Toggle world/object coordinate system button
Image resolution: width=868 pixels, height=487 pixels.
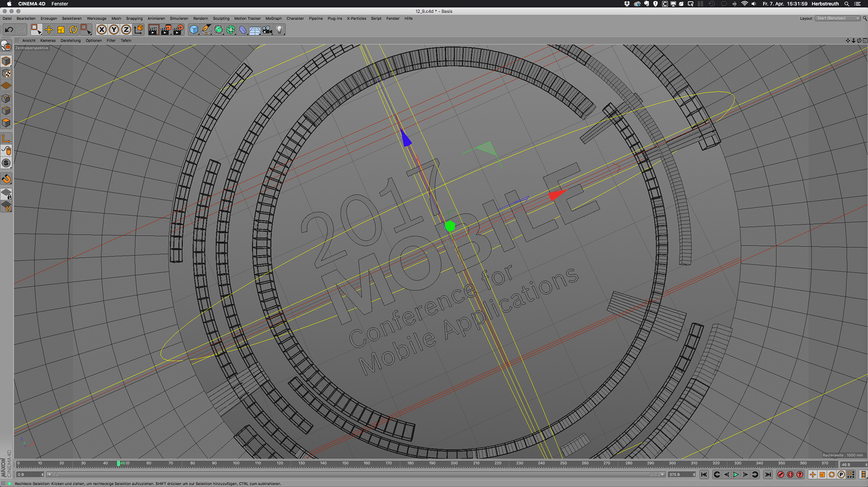pyautogui.click(x=139, y=30)
